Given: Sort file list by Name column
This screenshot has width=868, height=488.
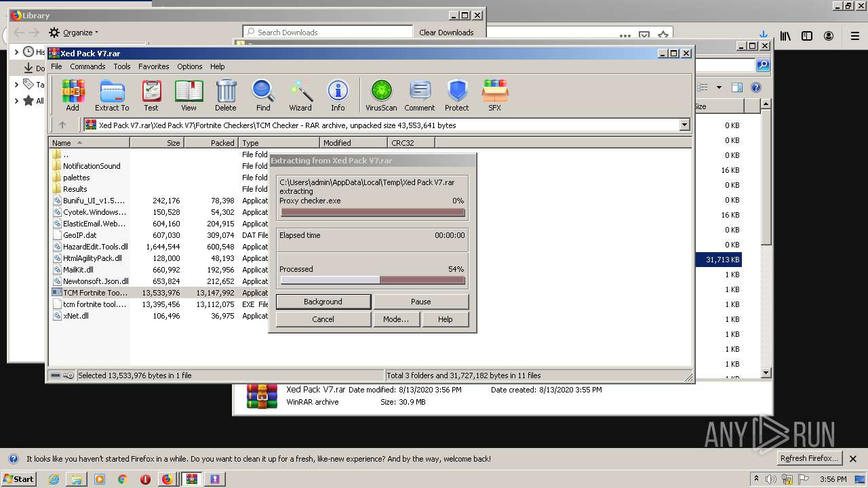Looking at the screenshot, I should (x=90, y=143).
